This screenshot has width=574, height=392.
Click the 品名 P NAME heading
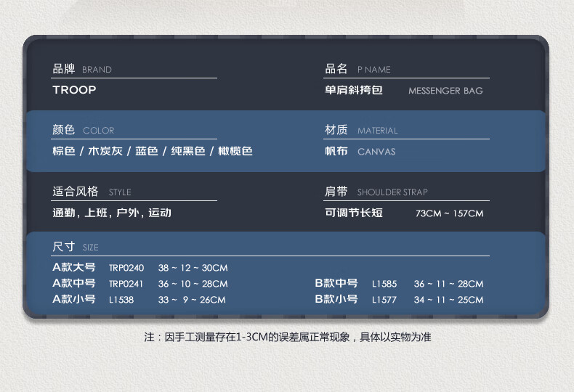point(357,69)
